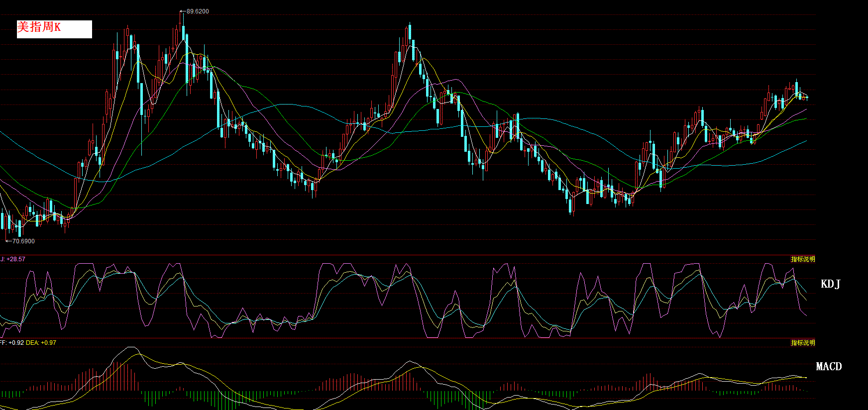Click the J: +28.57 readout

[x=13, y=259]
